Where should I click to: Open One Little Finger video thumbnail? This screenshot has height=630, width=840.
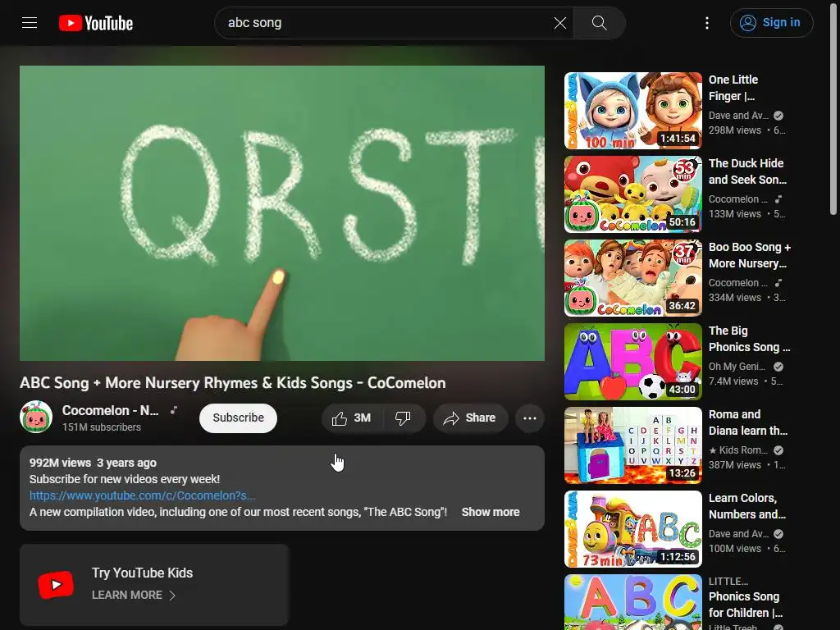[x=632, y=111]
